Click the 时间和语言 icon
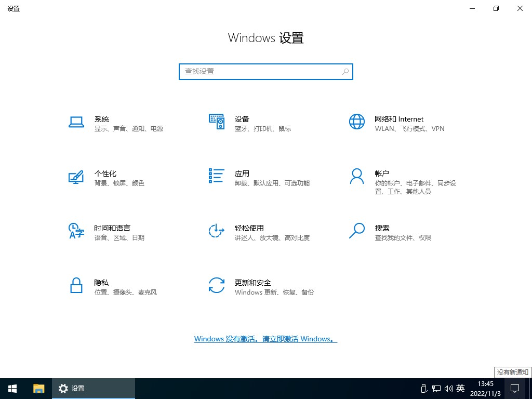The width and height of the screenshot is (532, 399). (76, 231)
